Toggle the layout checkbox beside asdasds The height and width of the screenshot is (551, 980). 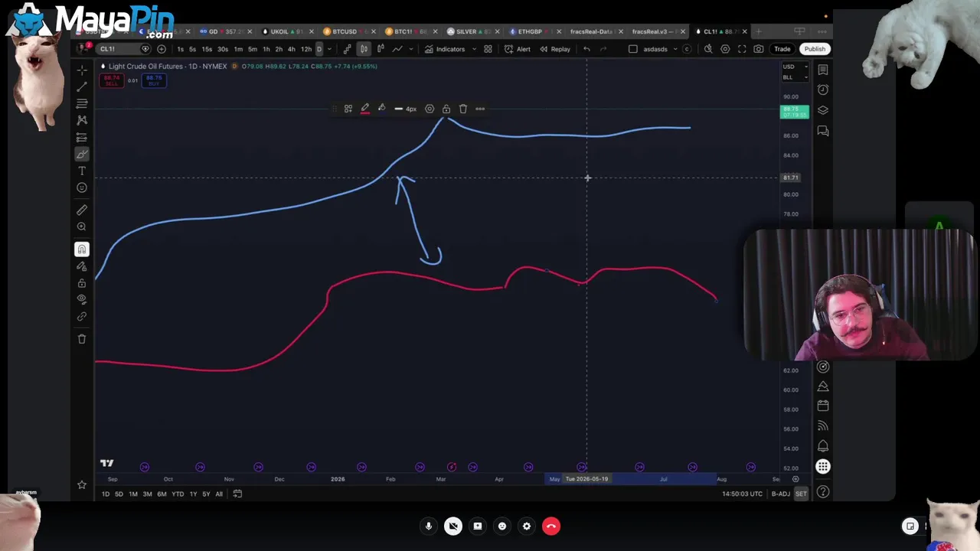[633, 49]
